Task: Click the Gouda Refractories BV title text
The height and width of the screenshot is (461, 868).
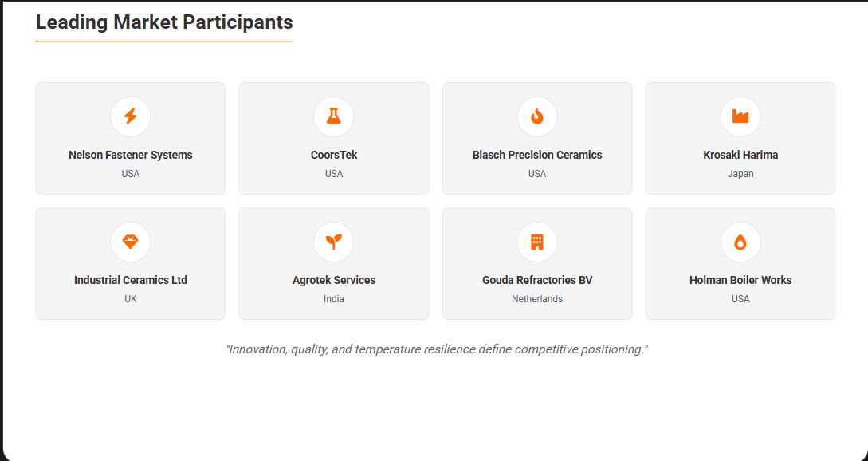Action: (x=537, y=280)
